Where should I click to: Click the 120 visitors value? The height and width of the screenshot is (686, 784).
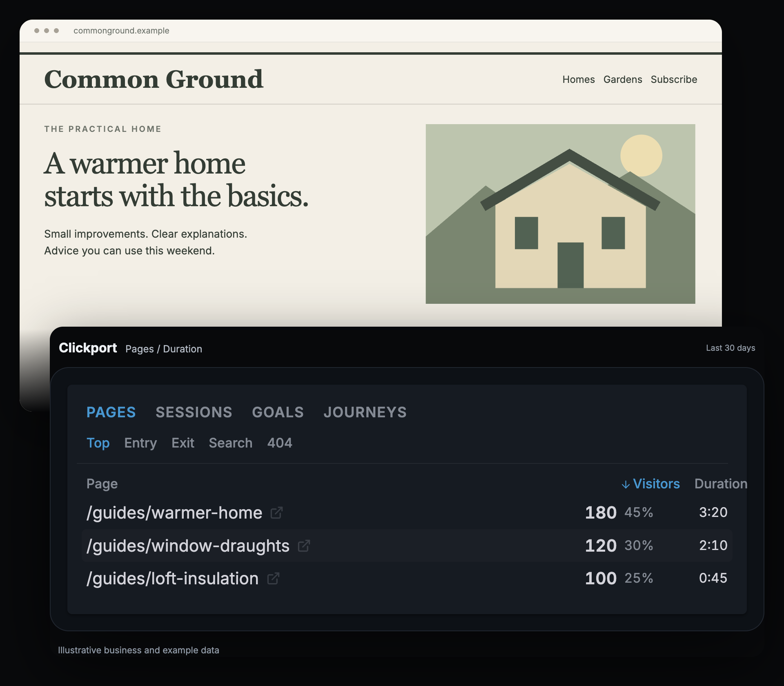(601, 546)
